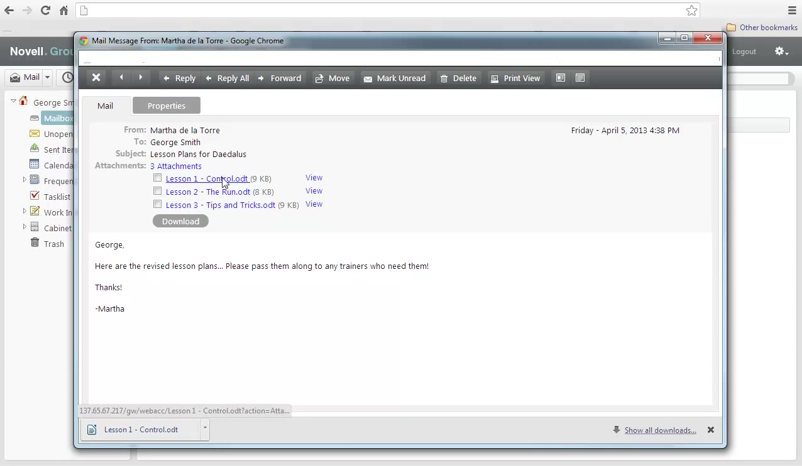Viewport: 802px width, 466px height.
Task: Collapse the George Smith folder tree
Action: pyautogui.click(x=14, y=101)
